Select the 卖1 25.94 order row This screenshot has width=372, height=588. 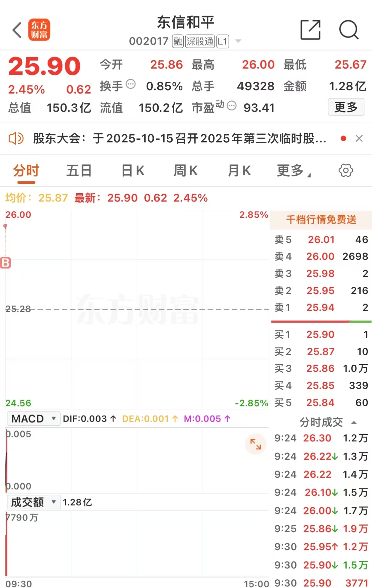tap(321, 307)
